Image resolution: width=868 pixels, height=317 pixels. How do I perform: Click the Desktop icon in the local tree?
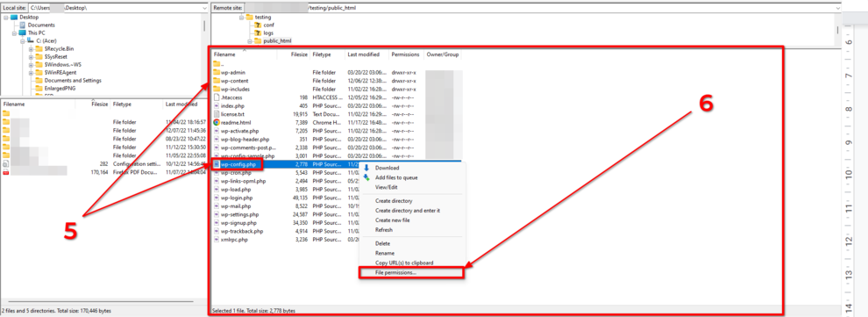[14, 18]
